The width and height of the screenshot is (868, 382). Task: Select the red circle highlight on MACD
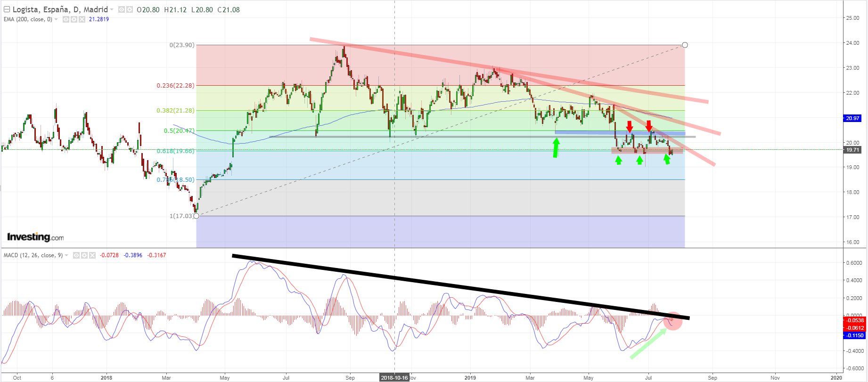point(673,321)
